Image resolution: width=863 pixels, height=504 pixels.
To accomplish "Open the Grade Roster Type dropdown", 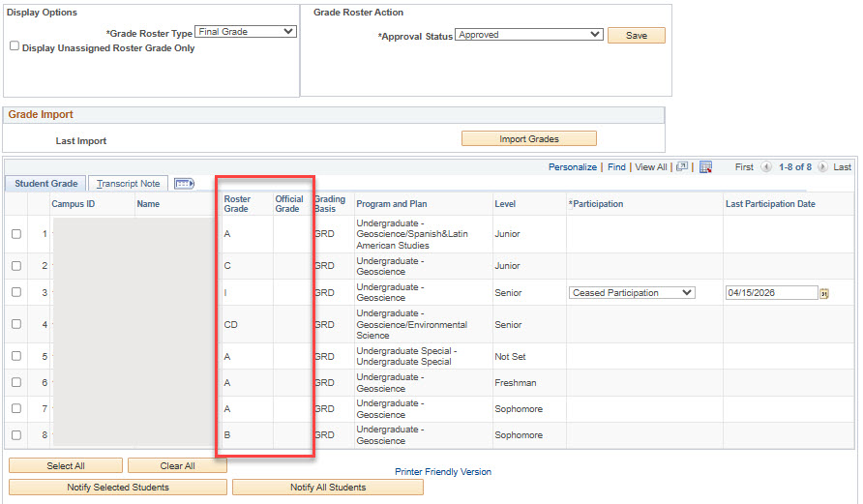I will [x=246, y=32].
